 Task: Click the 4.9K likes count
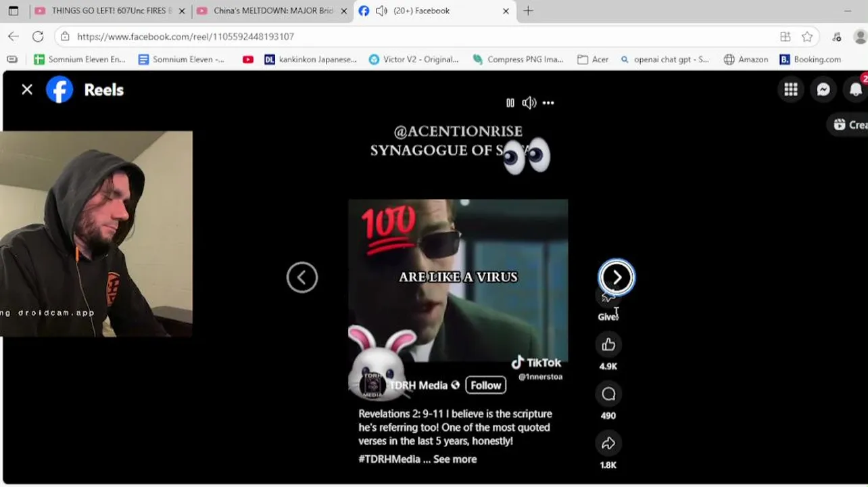click(x=608, y=367)
